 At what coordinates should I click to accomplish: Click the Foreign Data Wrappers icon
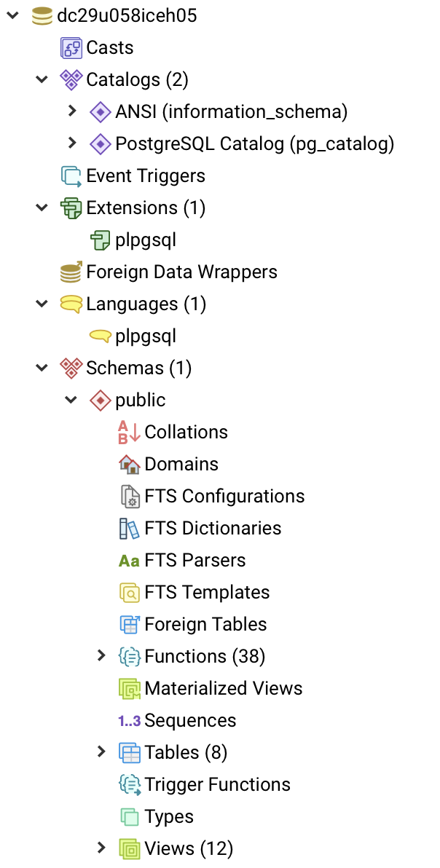point(71,272)
